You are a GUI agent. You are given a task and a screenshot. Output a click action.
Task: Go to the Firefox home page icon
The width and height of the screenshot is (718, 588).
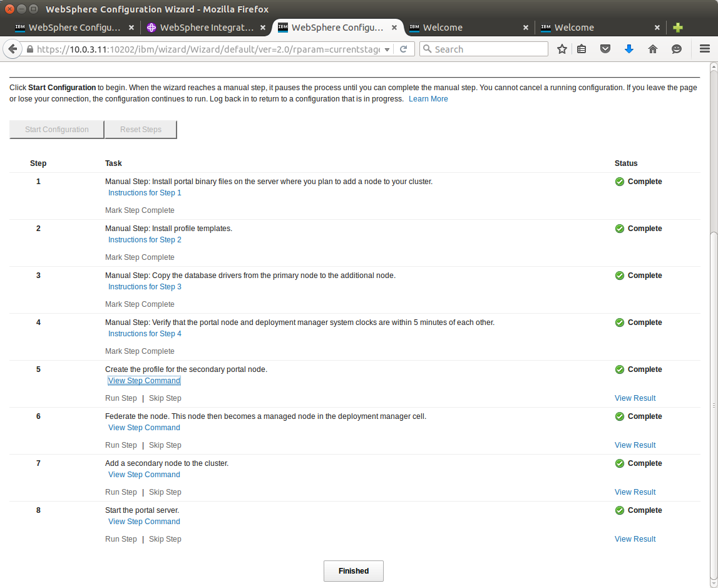pyautogui.click(x=653, y=49)
